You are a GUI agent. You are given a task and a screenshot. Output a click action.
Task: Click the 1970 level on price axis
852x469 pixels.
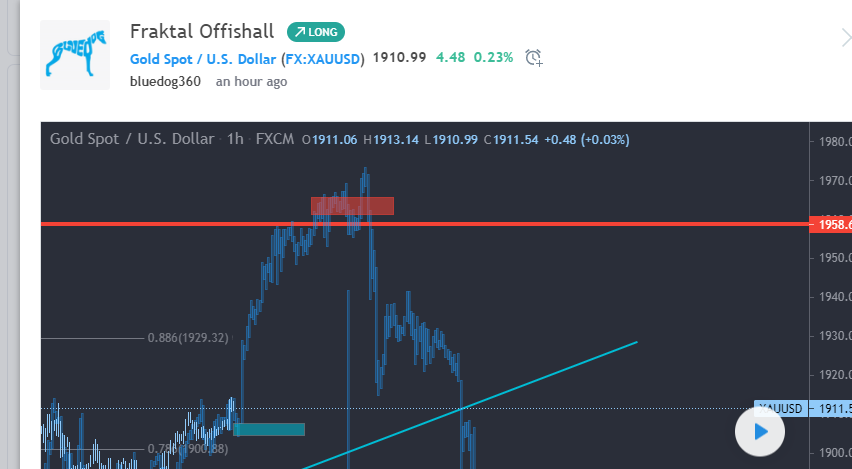point(835,180)
